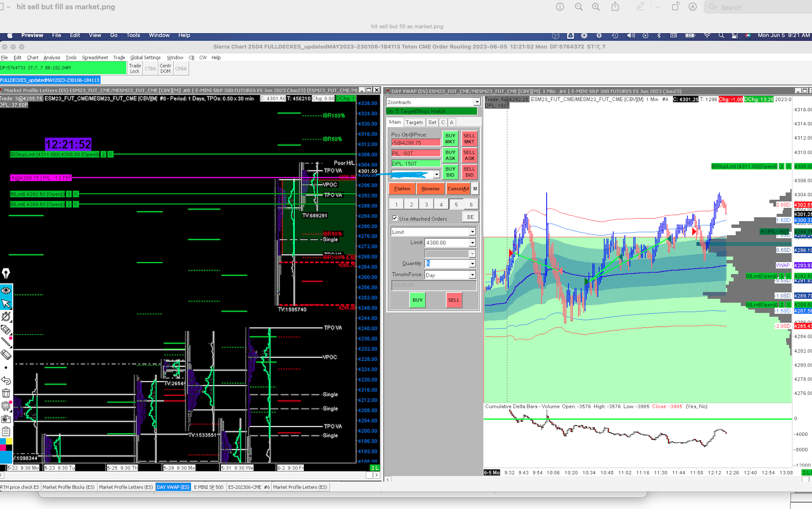Click the trash can delete icon

6,393
